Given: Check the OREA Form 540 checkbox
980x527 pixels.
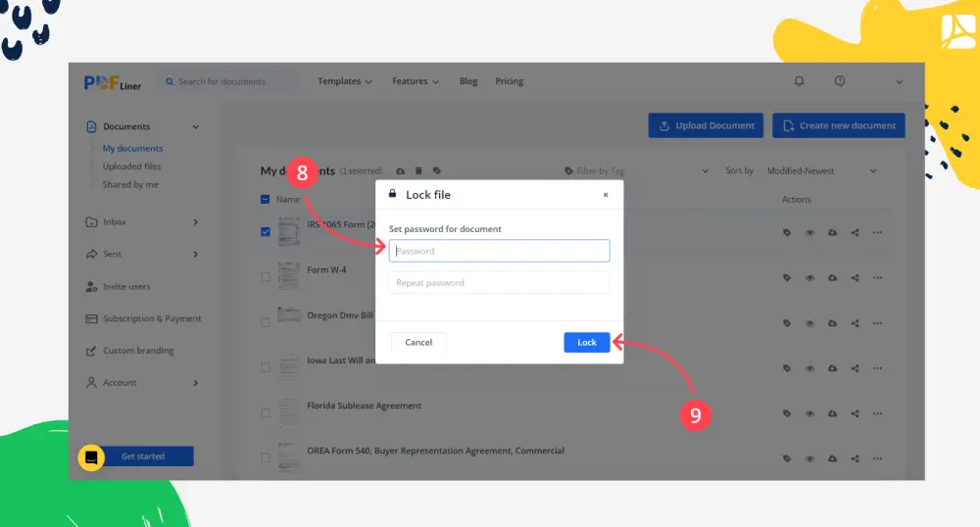Looking at the screenshot, I should tap(266, 457).
